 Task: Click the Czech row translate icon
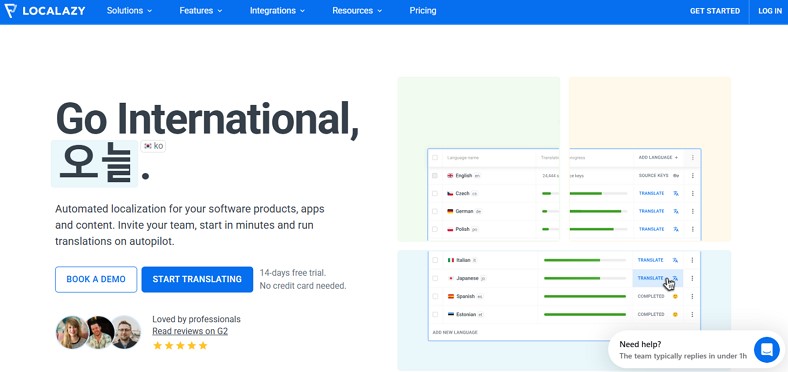click(676, 194)
